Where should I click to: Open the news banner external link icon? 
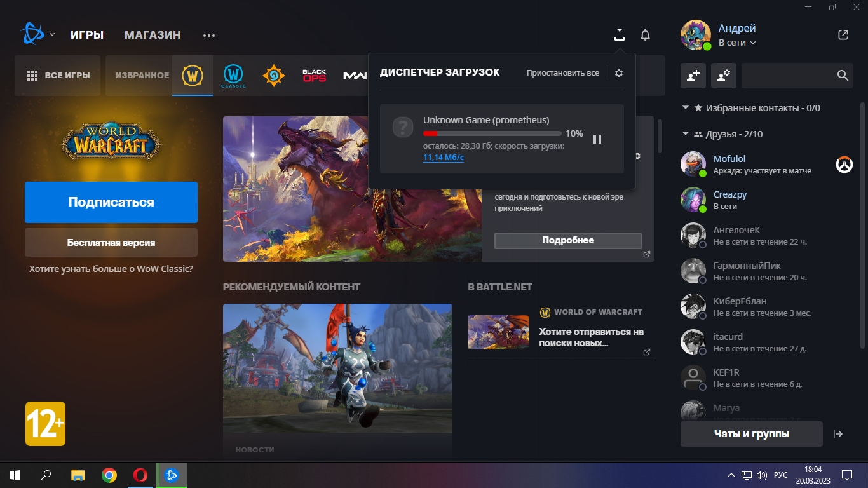pos(647,254)
